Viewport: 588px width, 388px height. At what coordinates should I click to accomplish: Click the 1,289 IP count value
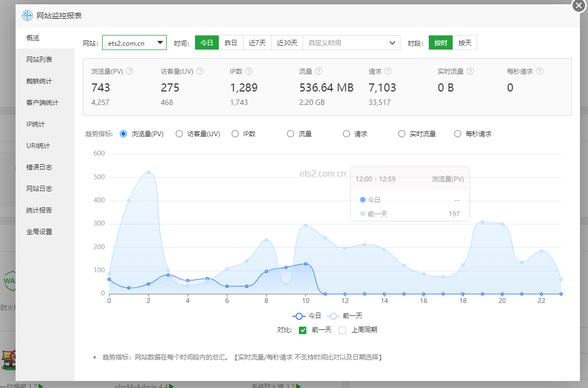pyautogui.click(x=244, y=88)
